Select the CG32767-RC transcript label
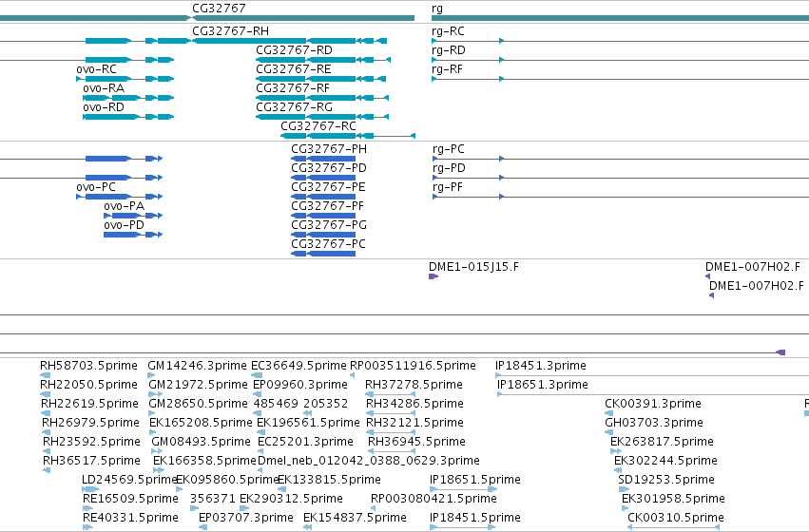This screenshot has width=809, height=532. point(318,126)
